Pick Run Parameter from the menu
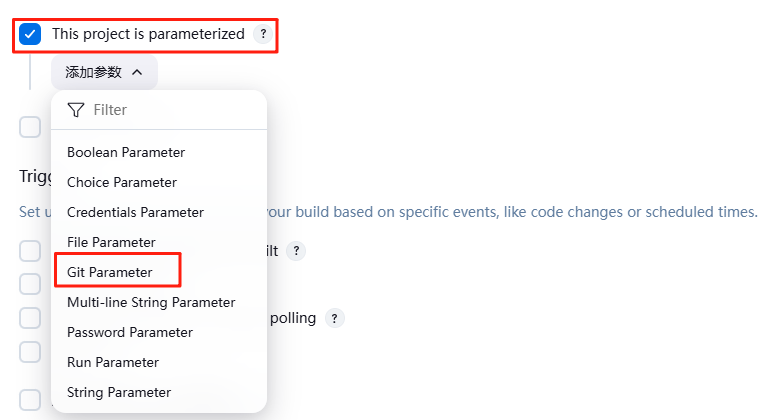Viewport: 783px width, 420px height. [113, 362]
